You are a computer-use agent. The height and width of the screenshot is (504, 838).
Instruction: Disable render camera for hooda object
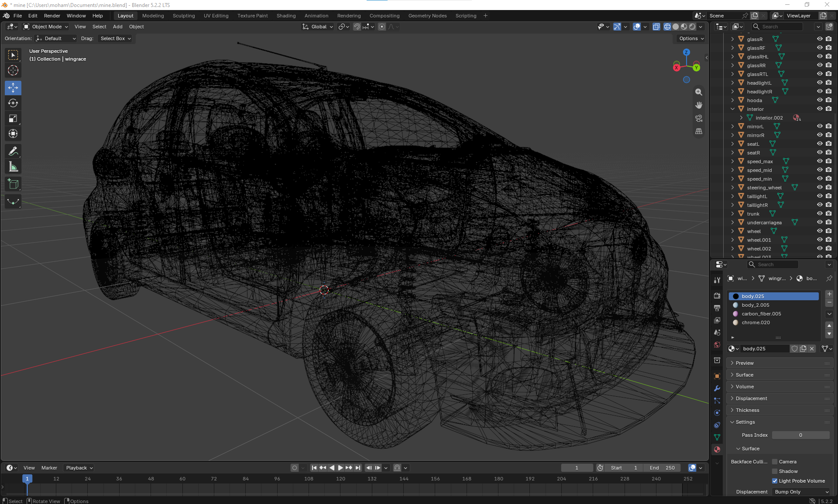point(828,100)
